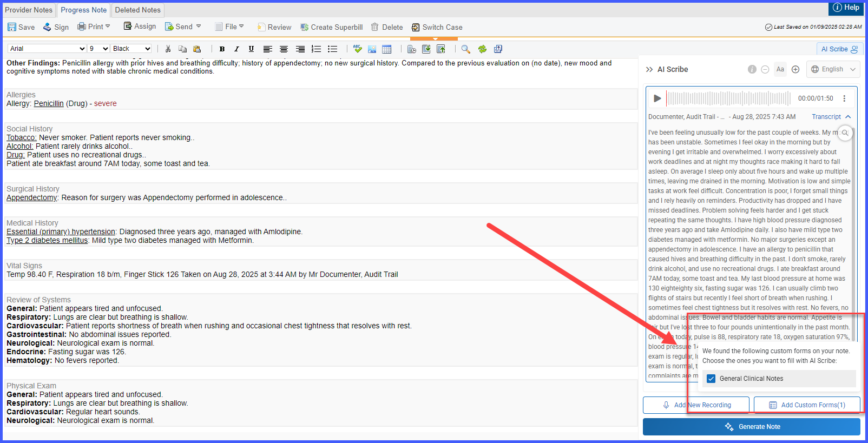Insert a table from the editor toolbar

click(x=386, y=49)
